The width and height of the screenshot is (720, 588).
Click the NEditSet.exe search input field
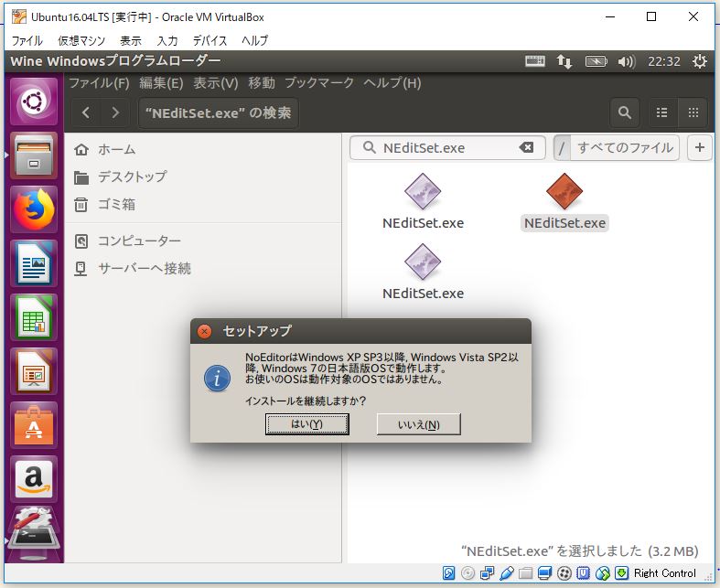point(447,148)
